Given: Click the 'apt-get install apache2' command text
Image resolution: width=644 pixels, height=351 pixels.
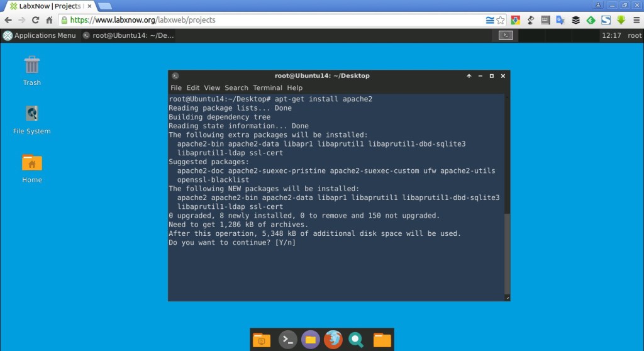Looking at the screenshot, I should point(324,99).
